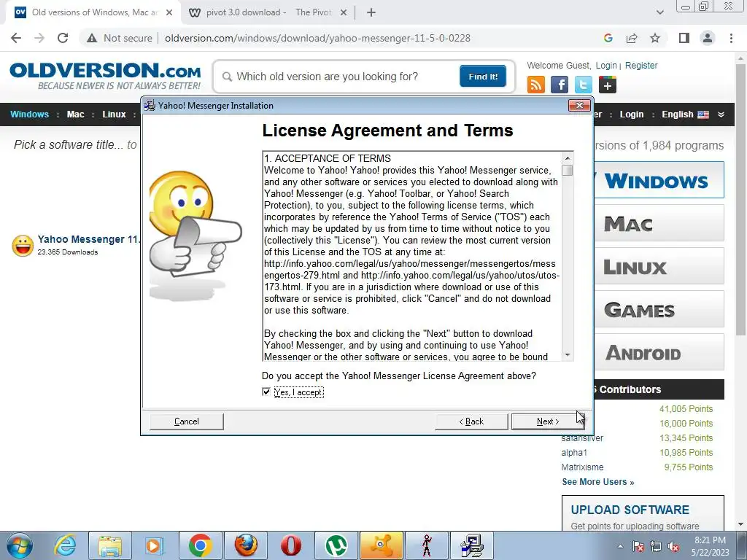Select Mac in site navigation bar
Viewport: 747px width, 560px height.
(75, 114)
